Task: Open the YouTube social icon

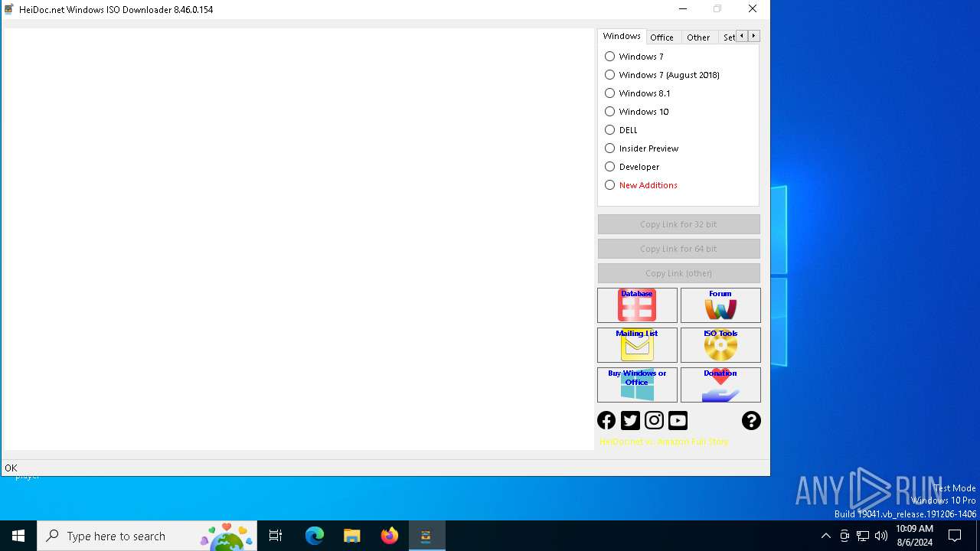Action: point(678,420)
